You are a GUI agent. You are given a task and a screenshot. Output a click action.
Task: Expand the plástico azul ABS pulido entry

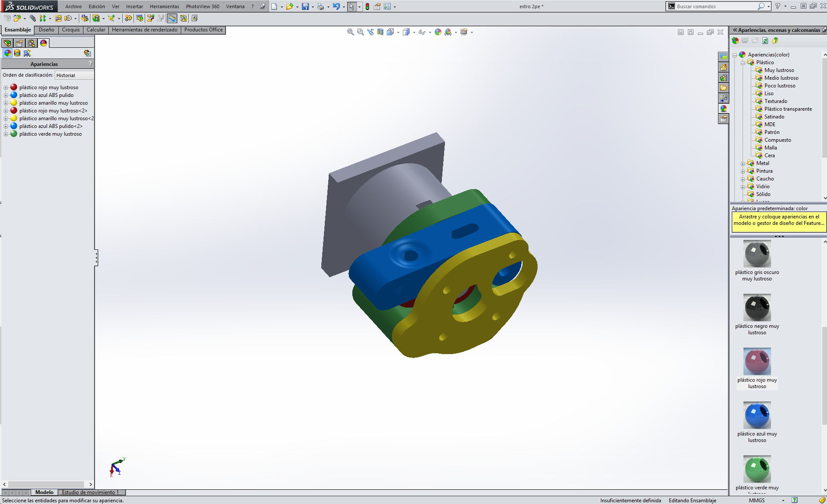6,96
